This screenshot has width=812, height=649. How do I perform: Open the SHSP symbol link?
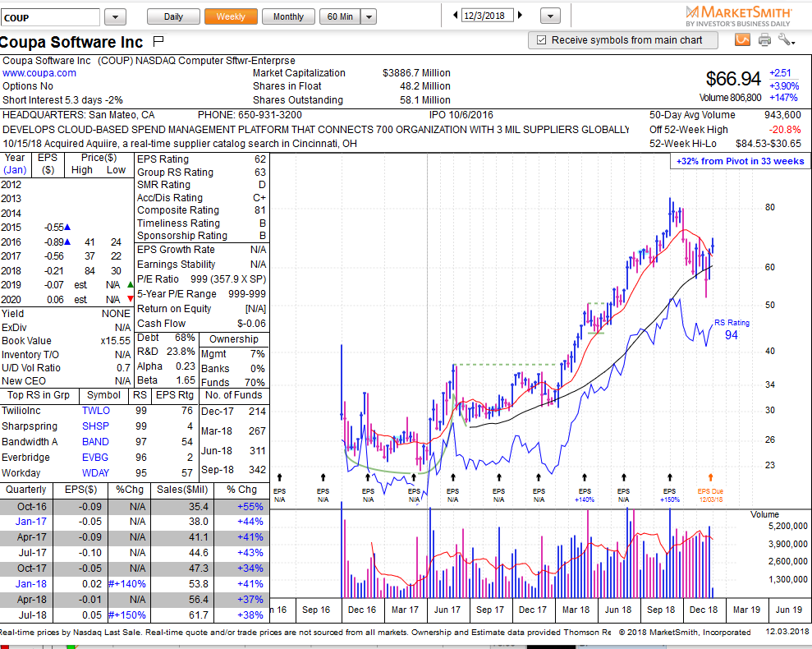point(95,426)
